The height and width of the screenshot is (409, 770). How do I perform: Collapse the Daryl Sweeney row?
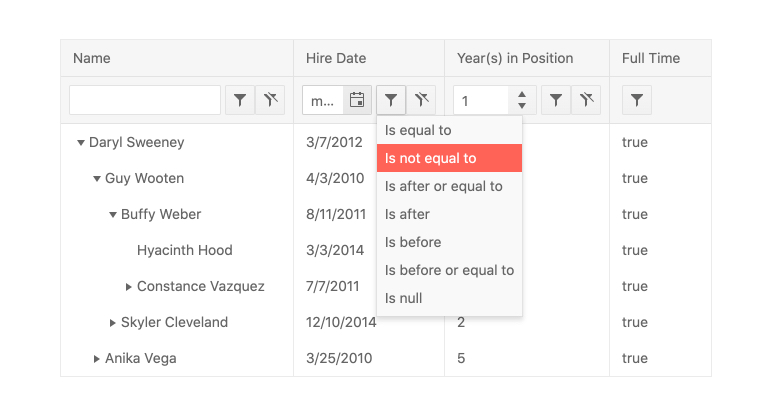click(81, 143)
